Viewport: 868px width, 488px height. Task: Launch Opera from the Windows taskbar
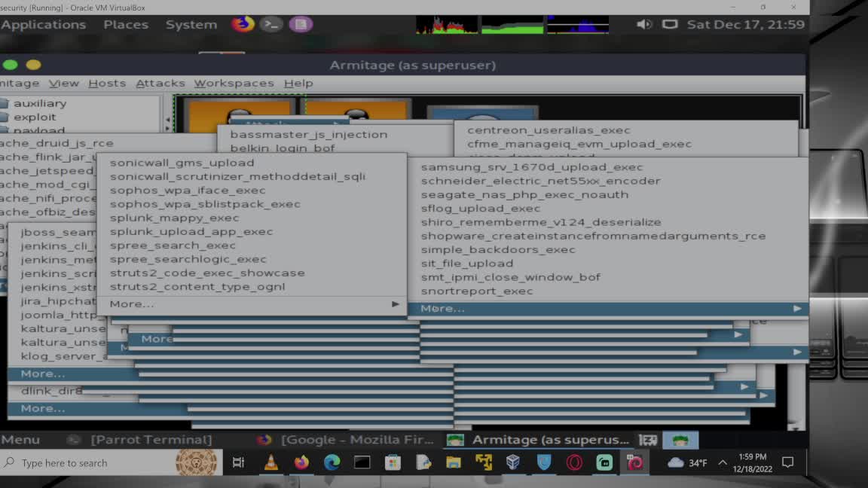pos(574,462)
